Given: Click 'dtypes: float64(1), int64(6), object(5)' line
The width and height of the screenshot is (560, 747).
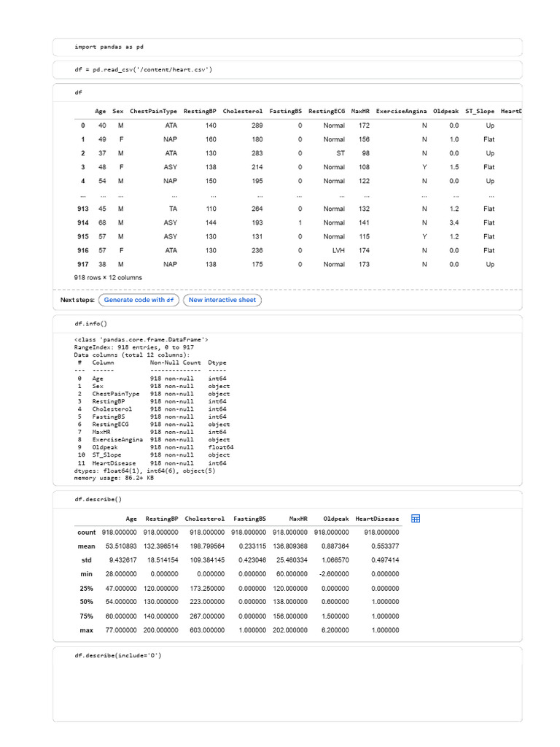Looking at the screenshot, I should [144, 471].
